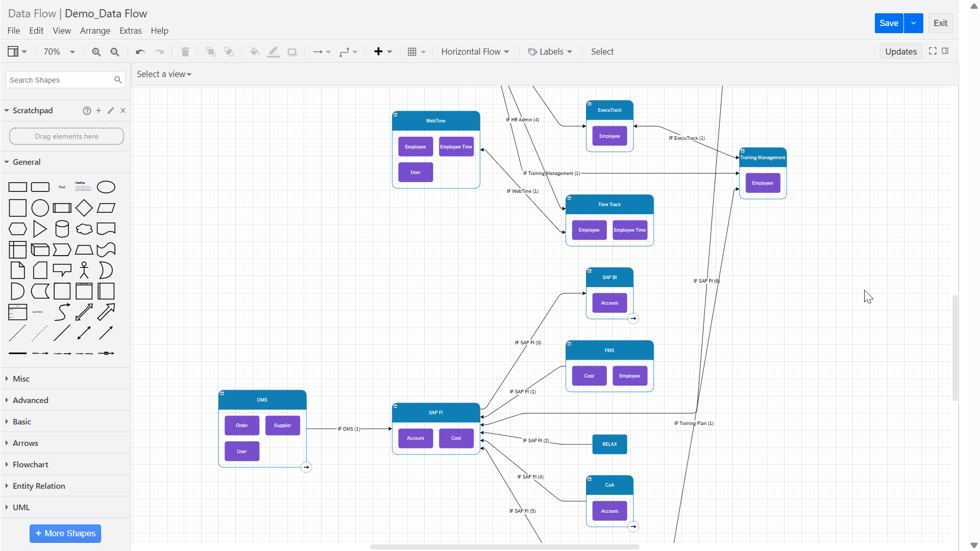This screenshot has width=980, height=551.
Task: Click the More Shapes button
Action: (x=65, y=533)
